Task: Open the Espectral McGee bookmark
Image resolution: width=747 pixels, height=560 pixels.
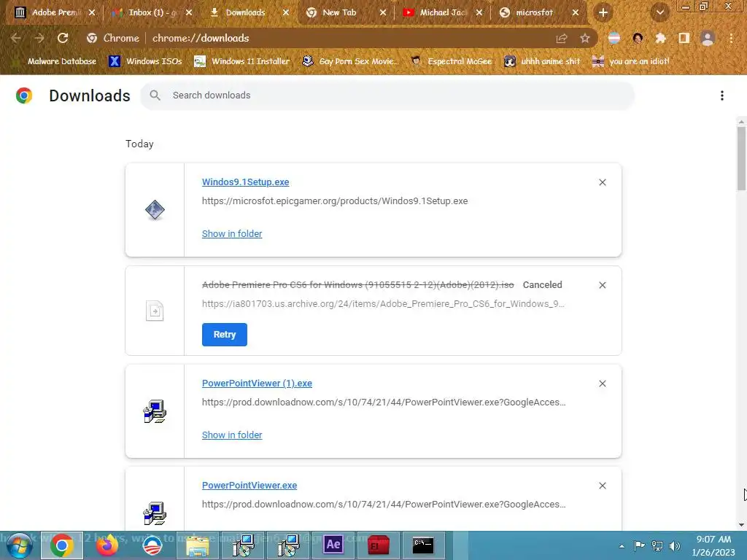Action: tap(452, 61)
